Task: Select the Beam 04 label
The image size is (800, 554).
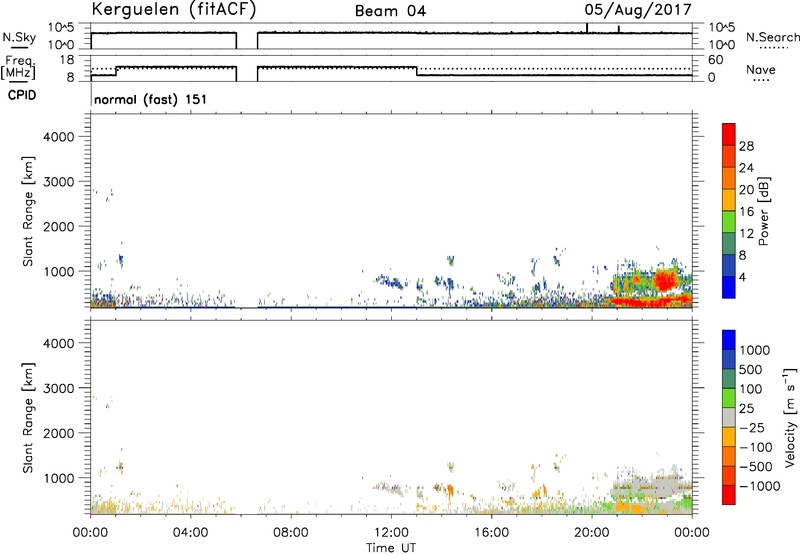Action: (x=390, y=11)
